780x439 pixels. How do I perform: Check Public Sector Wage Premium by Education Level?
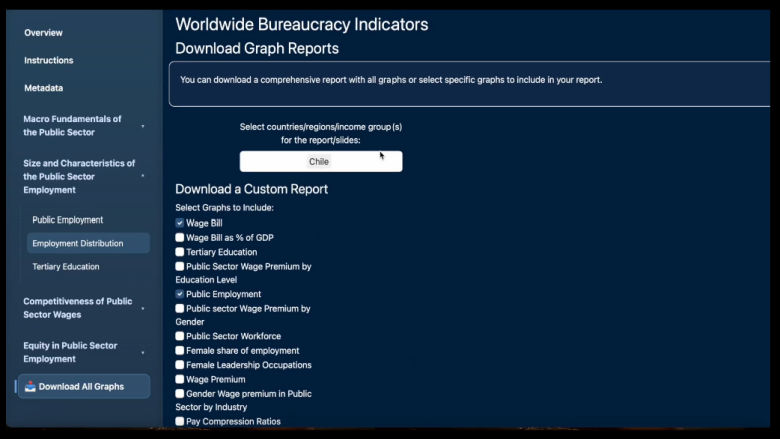pos(180,266)
